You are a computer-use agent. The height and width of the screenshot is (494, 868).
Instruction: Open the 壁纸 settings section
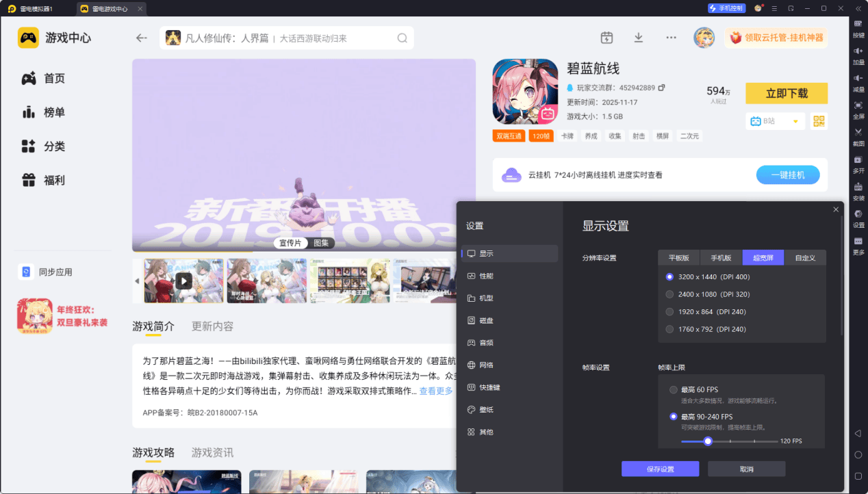coord(509,410)
